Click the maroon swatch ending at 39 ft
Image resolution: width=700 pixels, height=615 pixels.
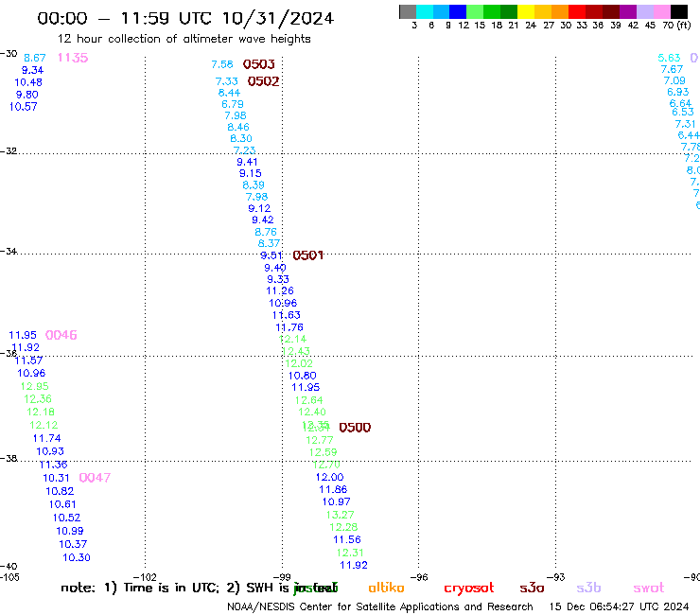coord(611,11)
